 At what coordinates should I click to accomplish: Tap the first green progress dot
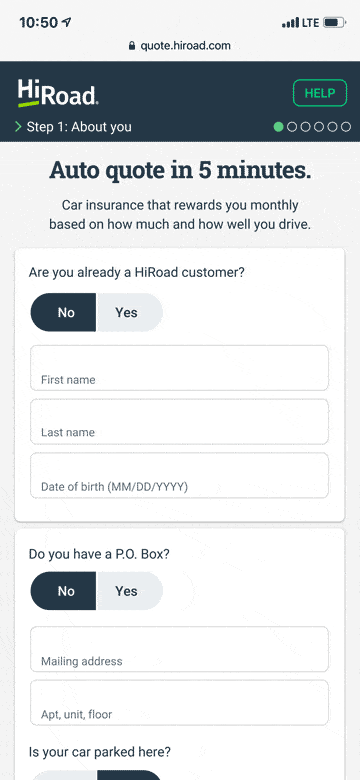click(278, 127)
